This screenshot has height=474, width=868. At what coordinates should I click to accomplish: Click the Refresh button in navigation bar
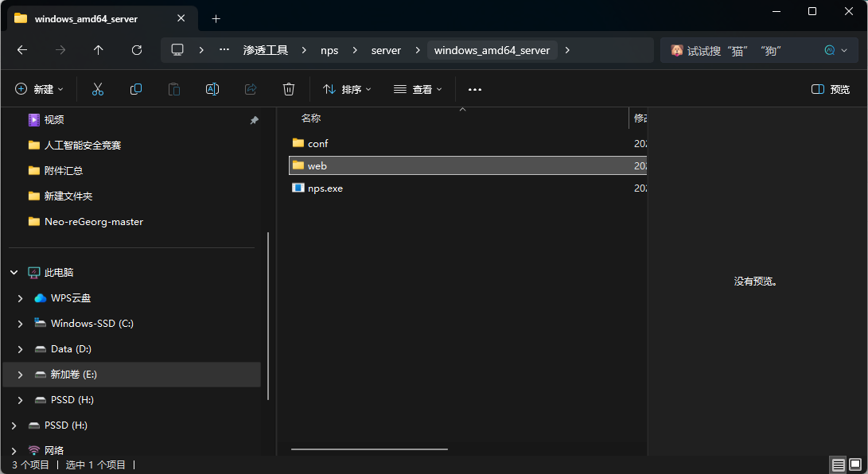137,50
